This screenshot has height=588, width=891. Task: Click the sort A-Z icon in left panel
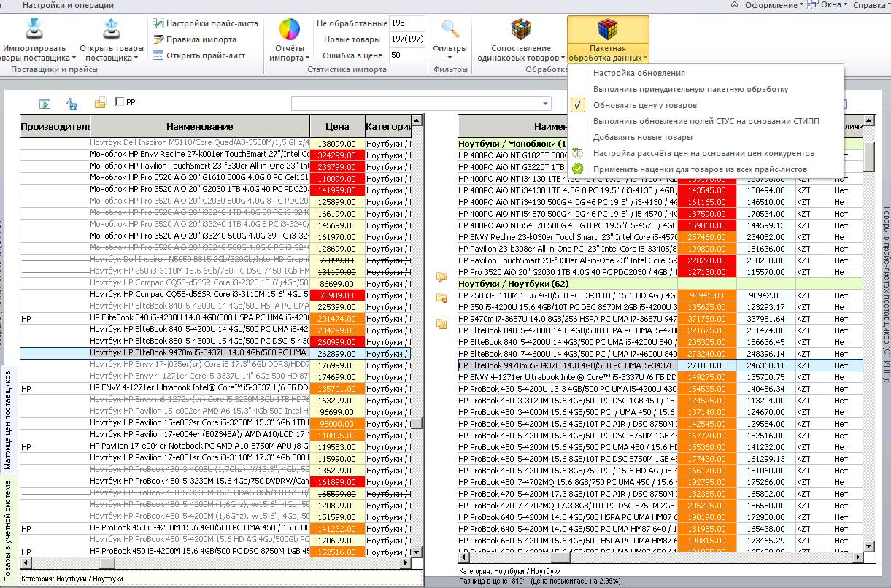coord(72,104)
